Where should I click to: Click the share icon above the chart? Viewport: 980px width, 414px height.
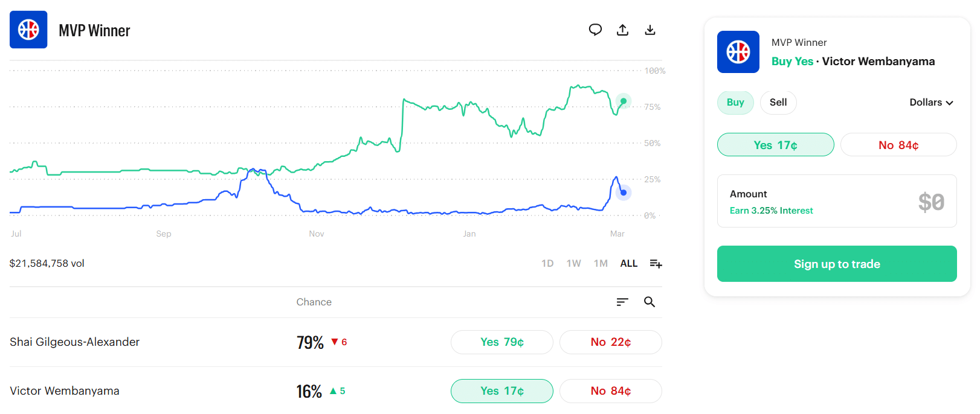coord(623,29)
